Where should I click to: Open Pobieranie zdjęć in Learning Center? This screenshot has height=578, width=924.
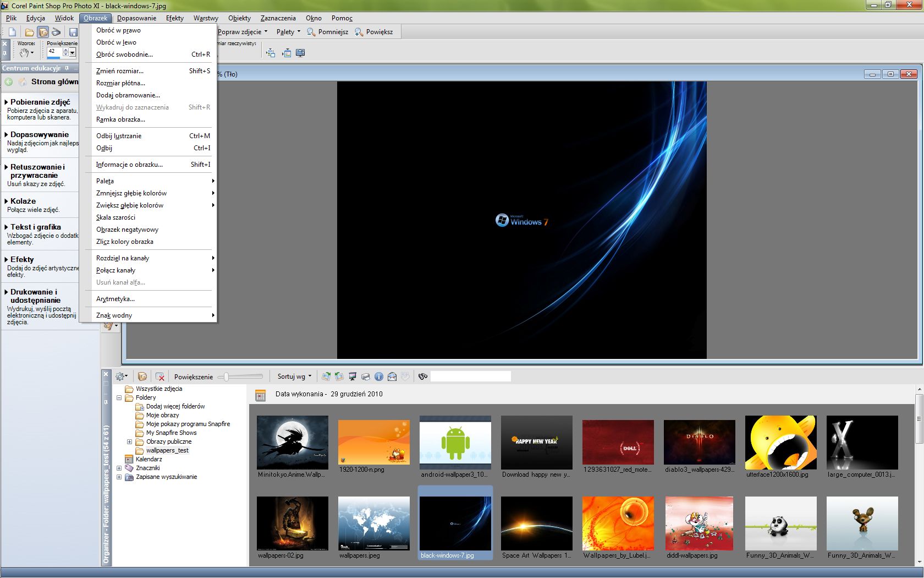[40, 102]
